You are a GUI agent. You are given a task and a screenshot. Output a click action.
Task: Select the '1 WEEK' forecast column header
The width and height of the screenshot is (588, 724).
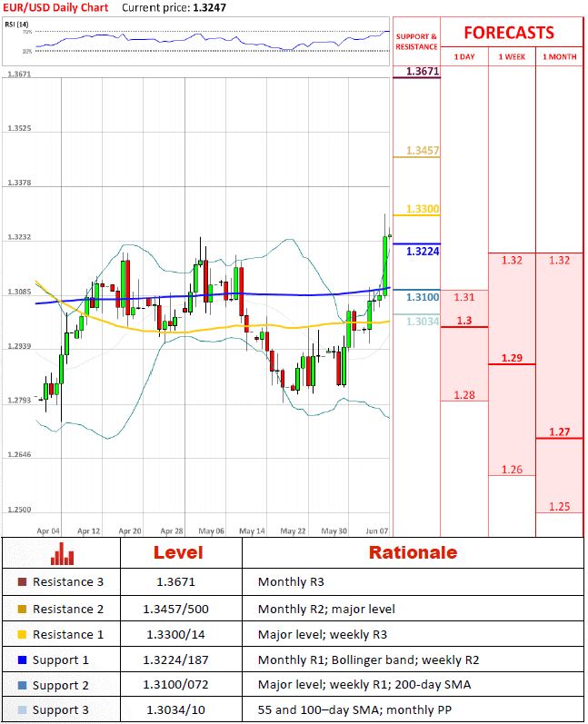click(x=512, y=57)
